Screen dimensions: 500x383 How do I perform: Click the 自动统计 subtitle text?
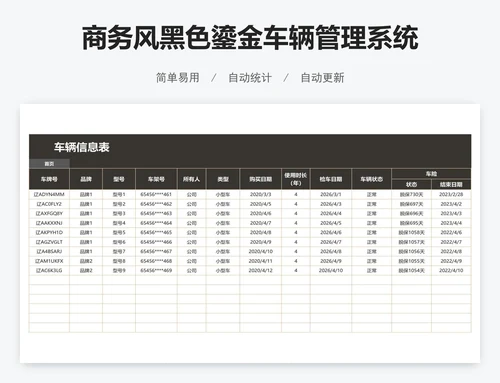click(x=250, y=78)
